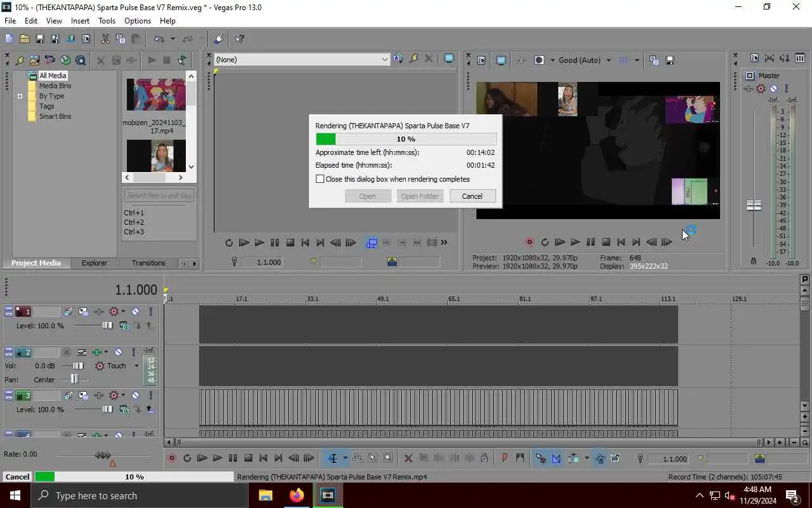Open the File menu
The width and height of the screenshot is (812, 508).
[x=10, y=21]
